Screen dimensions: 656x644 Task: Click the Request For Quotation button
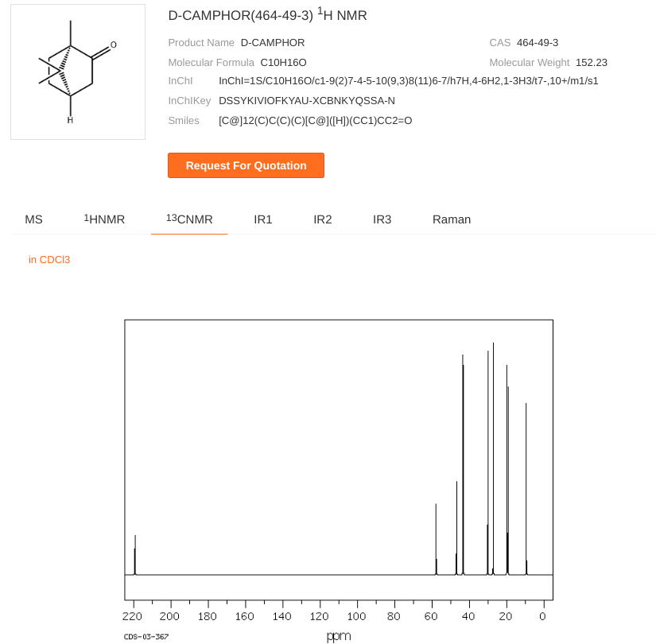(246, 165)
